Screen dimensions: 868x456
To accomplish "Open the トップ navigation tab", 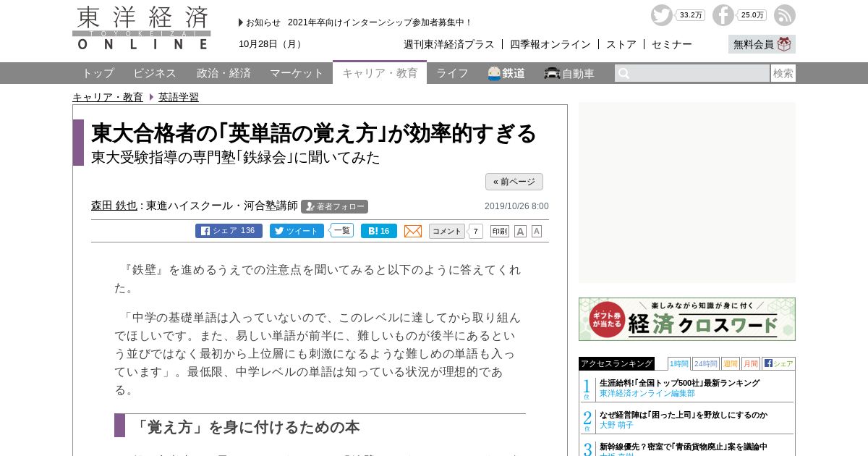I will click(x=98, y=73).
